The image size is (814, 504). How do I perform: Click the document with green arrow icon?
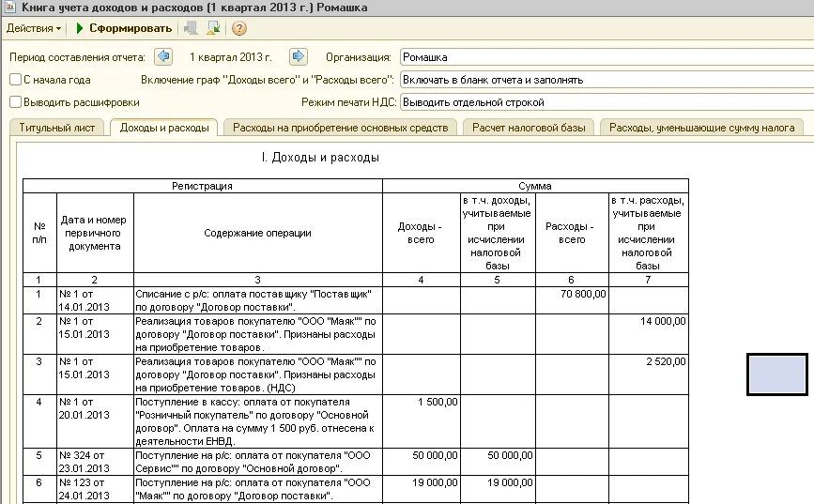pos(213,28)
